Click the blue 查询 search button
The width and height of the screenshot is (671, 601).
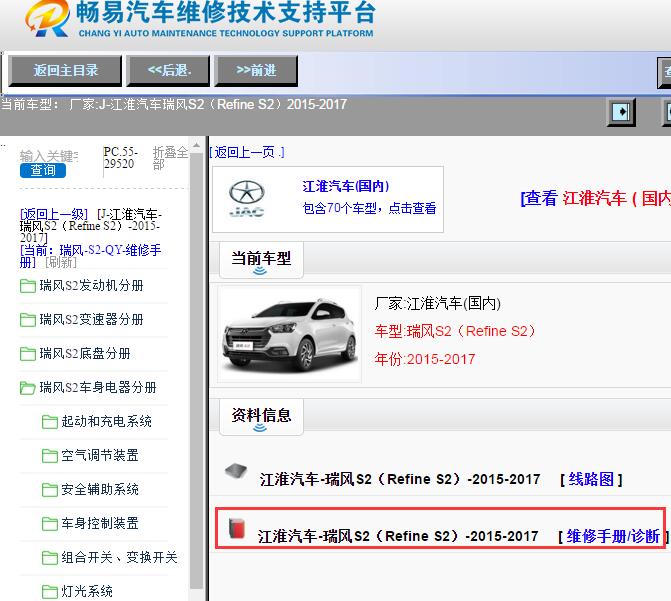[x=43, y=170]
